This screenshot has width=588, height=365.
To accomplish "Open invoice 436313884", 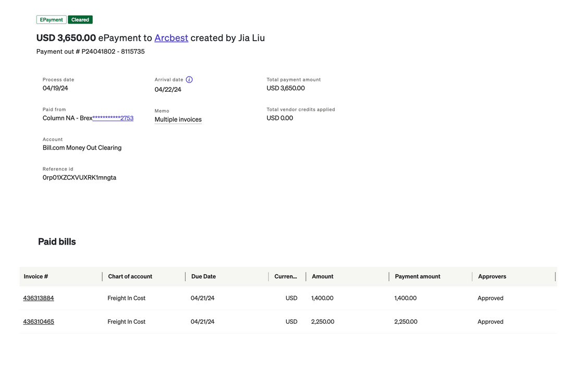I will (x=39, y=298).
